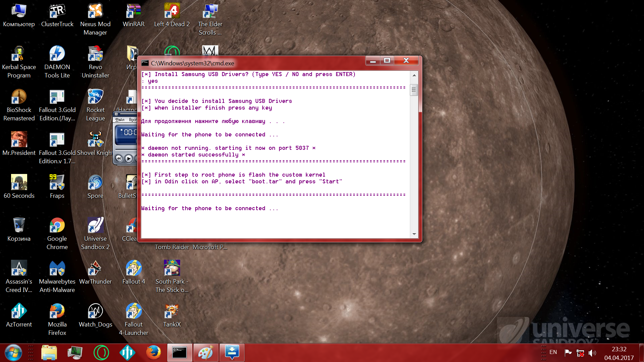Viewport: 644px width, 362px height.
Task: Click the cmd scrollbar down arrow
Action: [x=414, y=234]
